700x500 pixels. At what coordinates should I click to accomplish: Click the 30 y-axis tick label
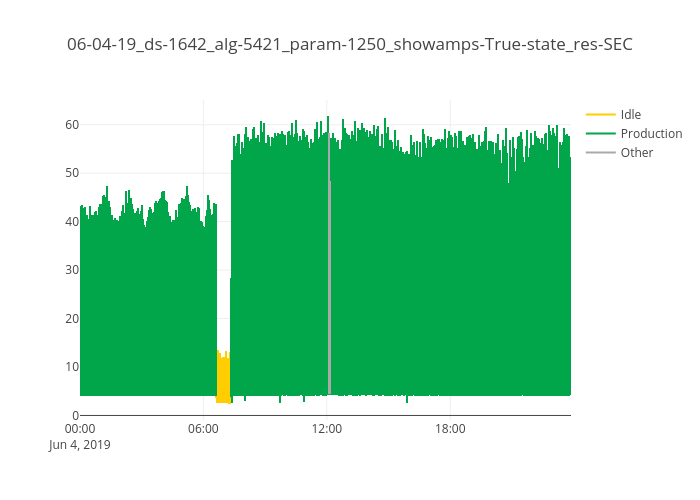pos(72,270)
